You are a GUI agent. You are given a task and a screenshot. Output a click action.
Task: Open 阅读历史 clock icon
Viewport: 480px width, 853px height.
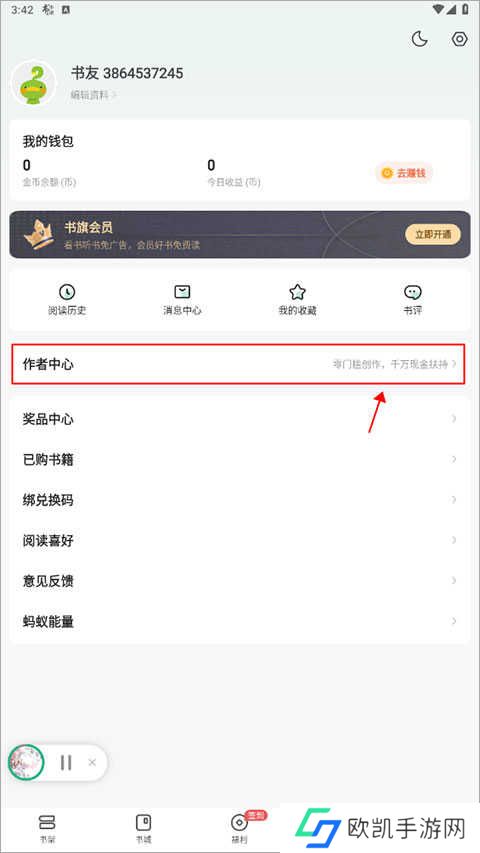coord(67,293)
